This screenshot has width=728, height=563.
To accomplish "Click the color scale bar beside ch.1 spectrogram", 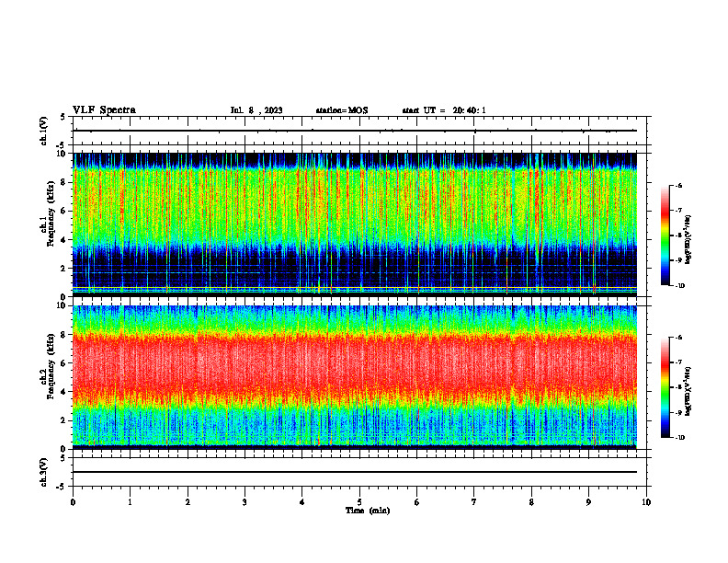I will (x=665, y=236).
